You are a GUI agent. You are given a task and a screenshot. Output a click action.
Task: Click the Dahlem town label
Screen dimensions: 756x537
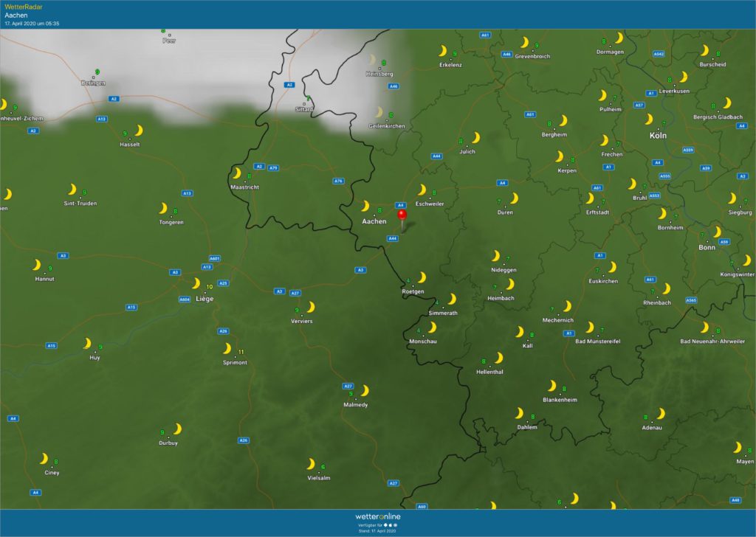pyautogui.click(x=527, y=428)
